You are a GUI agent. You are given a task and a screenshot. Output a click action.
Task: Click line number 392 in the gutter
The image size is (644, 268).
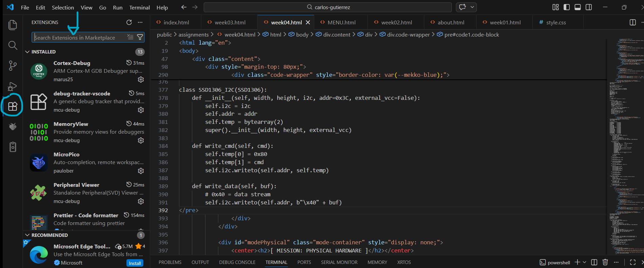(x=163, y=210)
